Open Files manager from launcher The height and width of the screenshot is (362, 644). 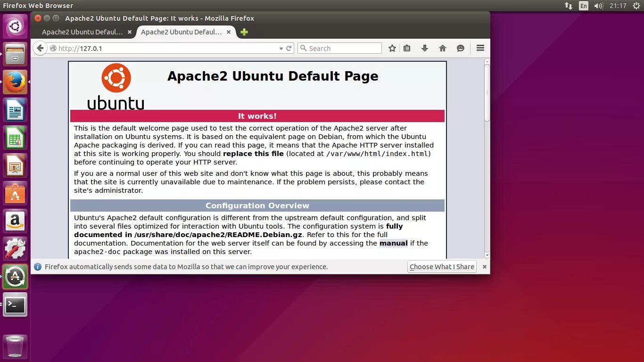pos(16,54)
